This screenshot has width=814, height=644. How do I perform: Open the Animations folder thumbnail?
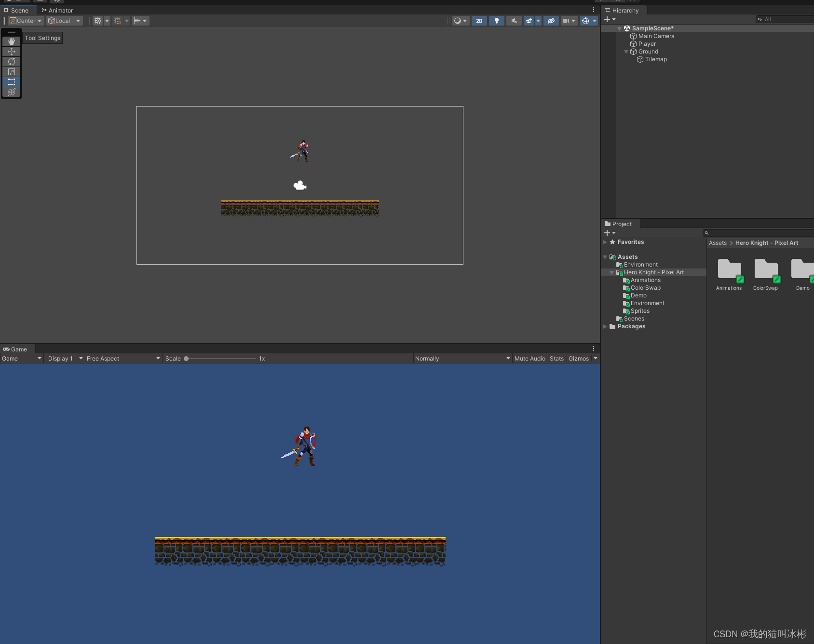point(729,270)
